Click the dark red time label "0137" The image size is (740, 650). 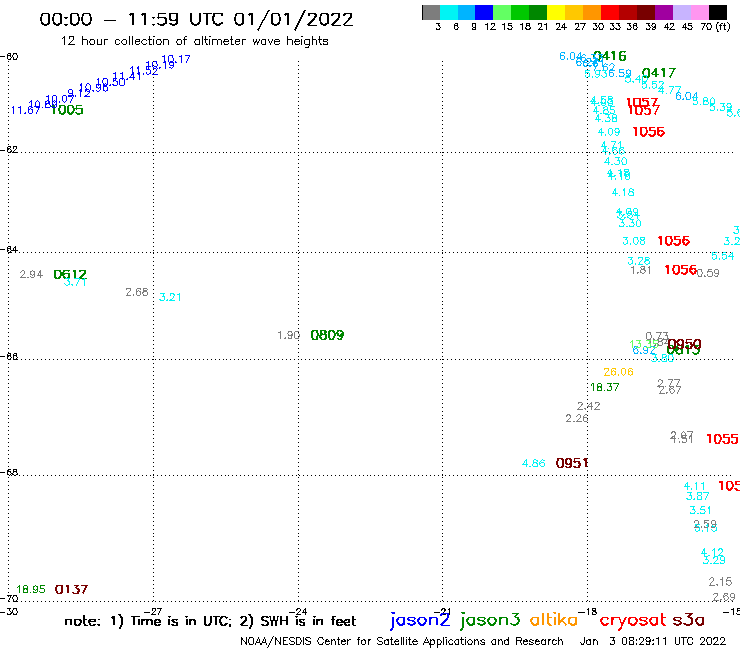pyautogui.click(x=71, y=590)
